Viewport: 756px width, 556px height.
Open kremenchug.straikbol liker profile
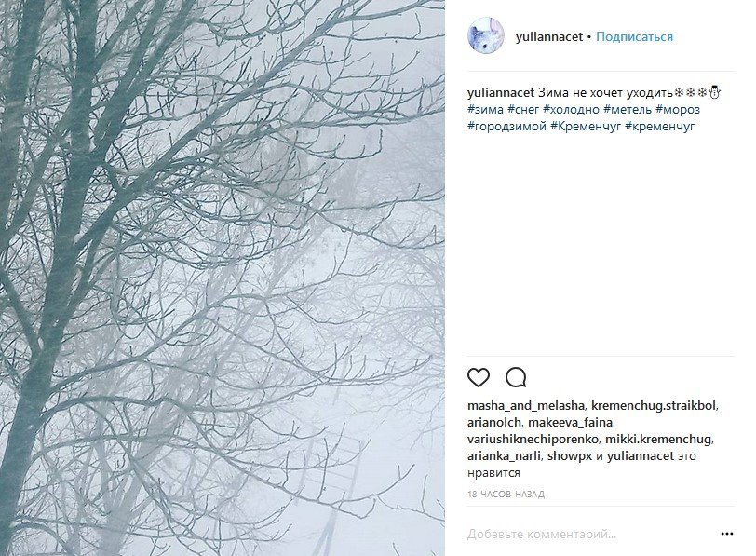coord(654,406)
